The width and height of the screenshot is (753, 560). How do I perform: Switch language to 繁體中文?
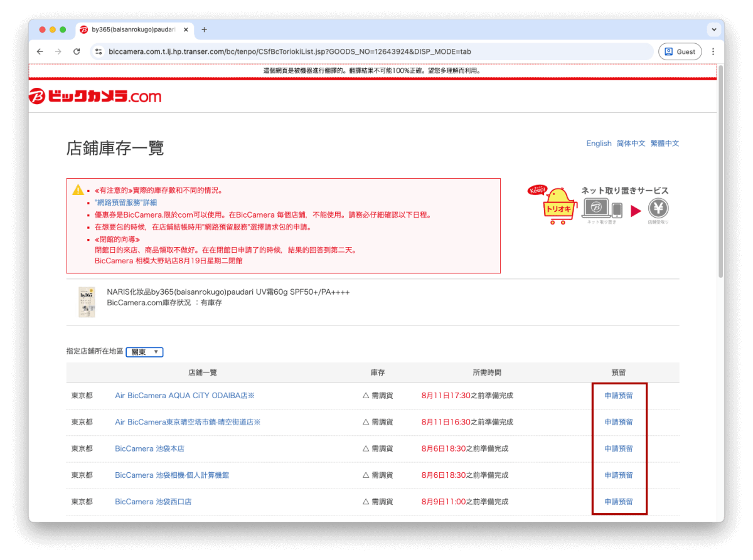point(665,144)
